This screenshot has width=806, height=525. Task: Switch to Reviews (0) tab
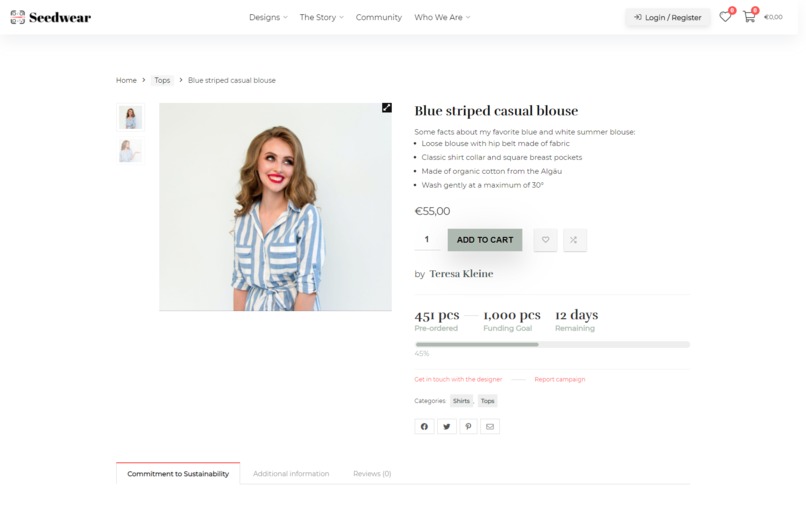[372, 474]
